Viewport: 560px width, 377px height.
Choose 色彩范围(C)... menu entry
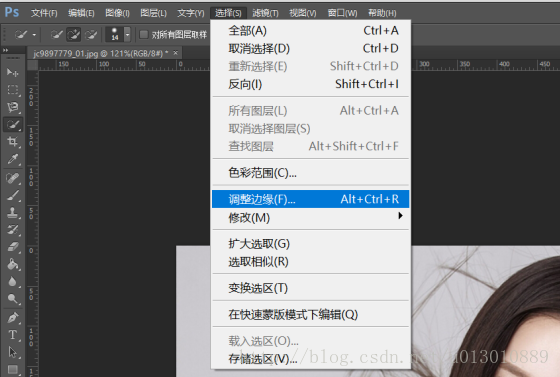311,173
